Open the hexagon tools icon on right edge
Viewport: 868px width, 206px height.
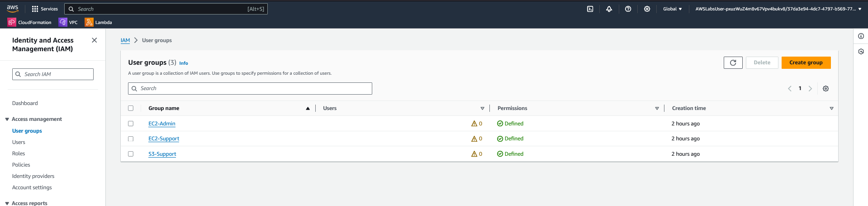[861, 52]
